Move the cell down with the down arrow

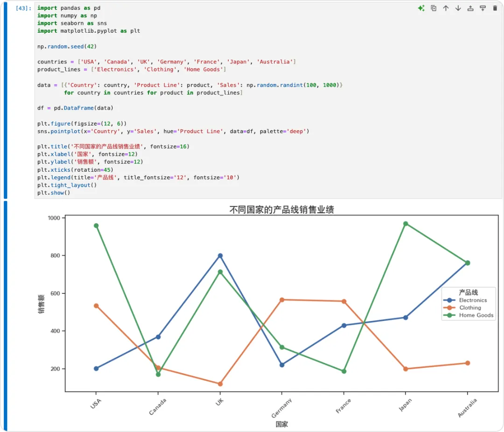[458, 8]
